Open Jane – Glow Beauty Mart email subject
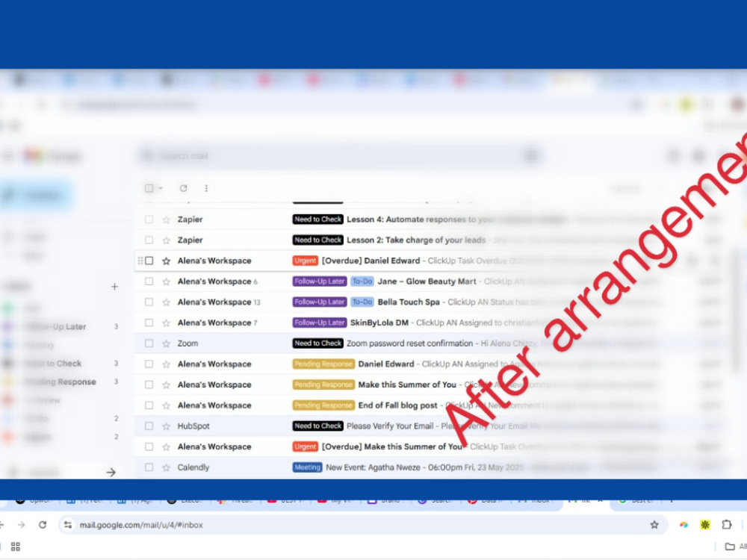 427,281
